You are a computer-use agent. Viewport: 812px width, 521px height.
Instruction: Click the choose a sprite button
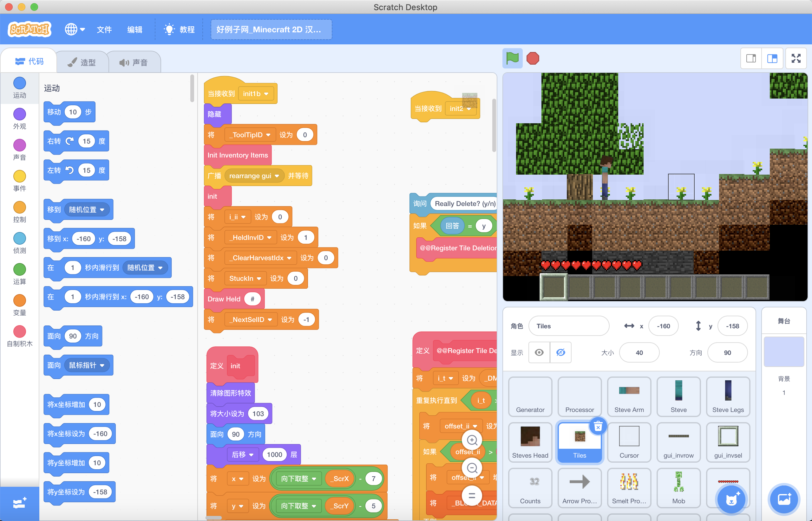point(731,500)
